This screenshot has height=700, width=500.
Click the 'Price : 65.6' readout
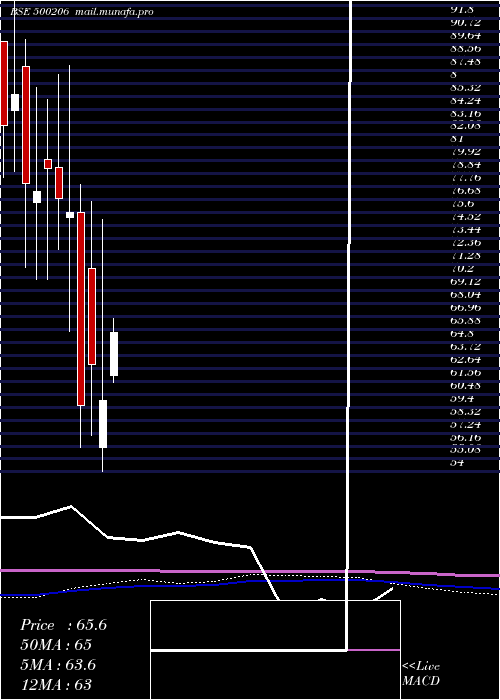63,625
